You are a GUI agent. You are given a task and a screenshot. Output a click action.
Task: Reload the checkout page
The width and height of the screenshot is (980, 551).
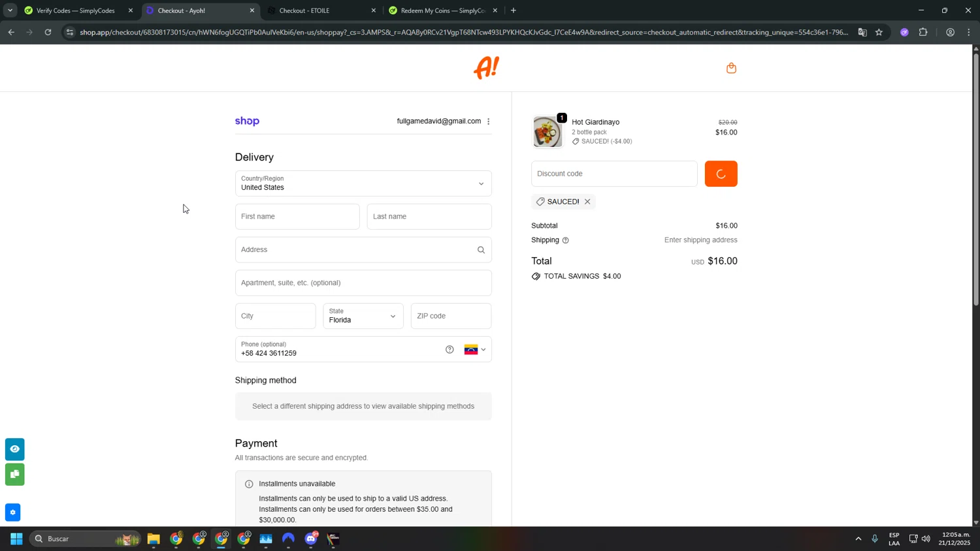48,32
